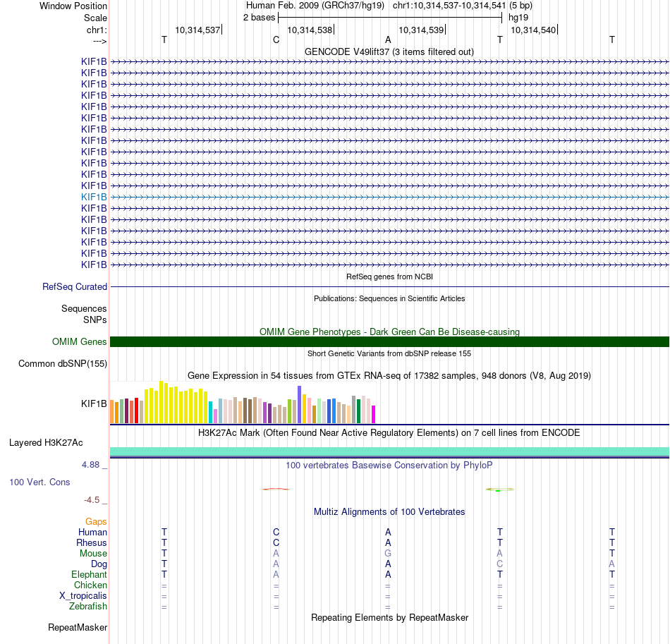Viewport: 670px width, 644px height.
Task: Click the H3K27Ac Mark track title
Action: point(389,433)
